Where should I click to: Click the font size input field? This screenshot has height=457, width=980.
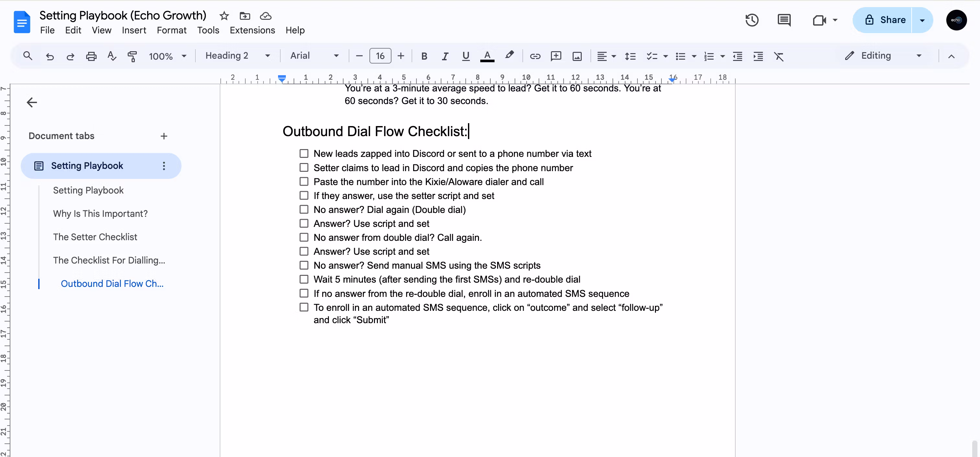380,56
